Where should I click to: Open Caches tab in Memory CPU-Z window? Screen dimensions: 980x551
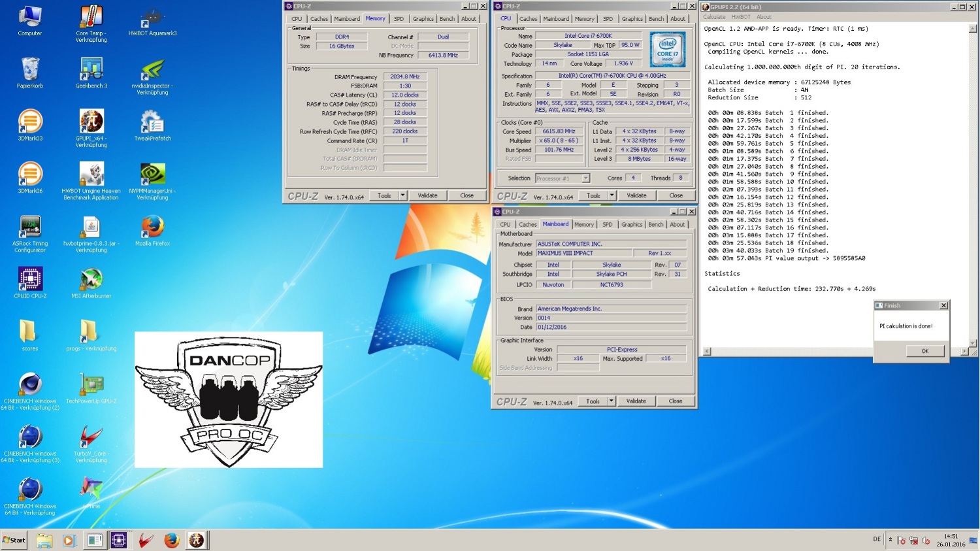click(x=319, y=19)
